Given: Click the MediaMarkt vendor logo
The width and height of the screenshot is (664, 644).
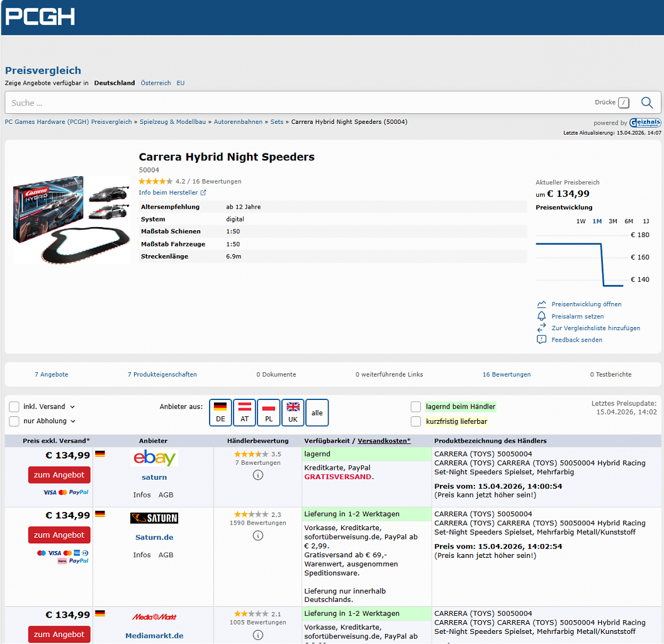Looking at the screenshot, I should (154, 617).
